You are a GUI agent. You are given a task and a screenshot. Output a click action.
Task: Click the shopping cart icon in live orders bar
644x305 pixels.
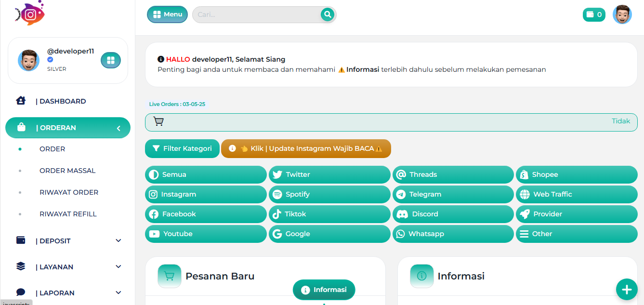coord(158,121)
